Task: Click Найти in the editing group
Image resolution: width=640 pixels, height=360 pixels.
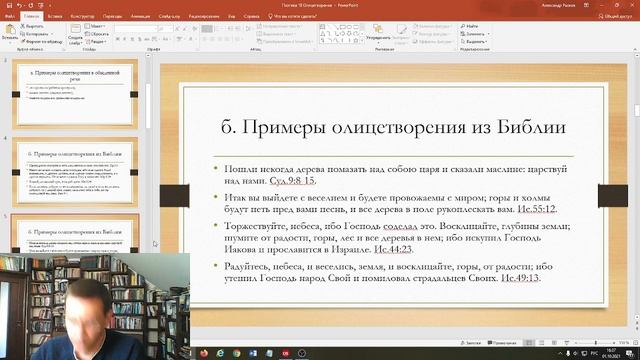Action: (x=469, y=26)
